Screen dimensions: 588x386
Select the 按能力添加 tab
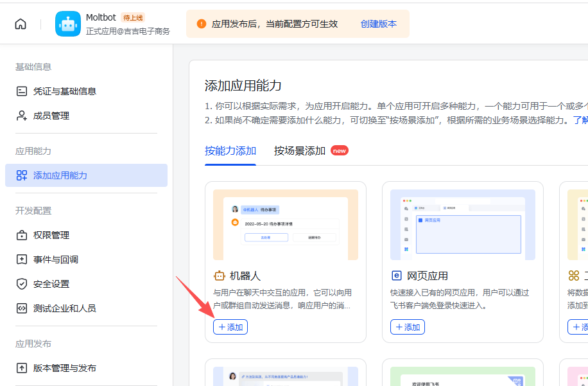[230, 151]
